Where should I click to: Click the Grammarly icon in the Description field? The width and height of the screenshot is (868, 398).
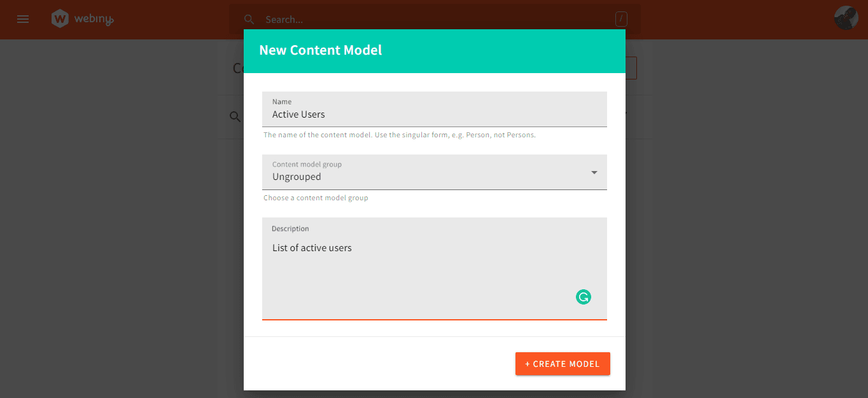(x=583, y=296)
